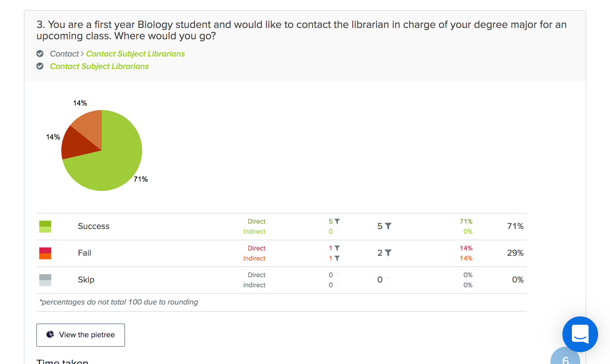Click the pie chart icon in pietree button
Image resolution: width=610 pixels, height=364 pixels.
coord(50,335)
